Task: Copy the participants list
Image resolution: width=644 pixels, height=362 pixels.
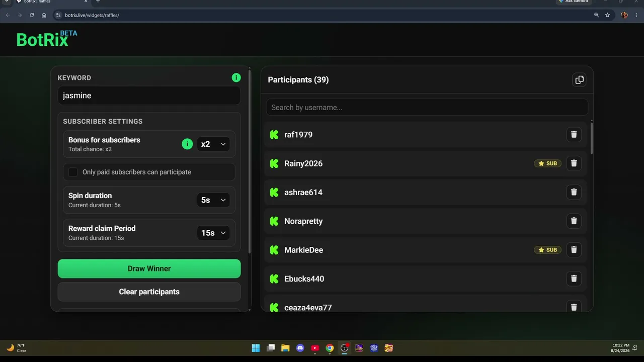Action: pyautogui.click(x=579, y=79)
